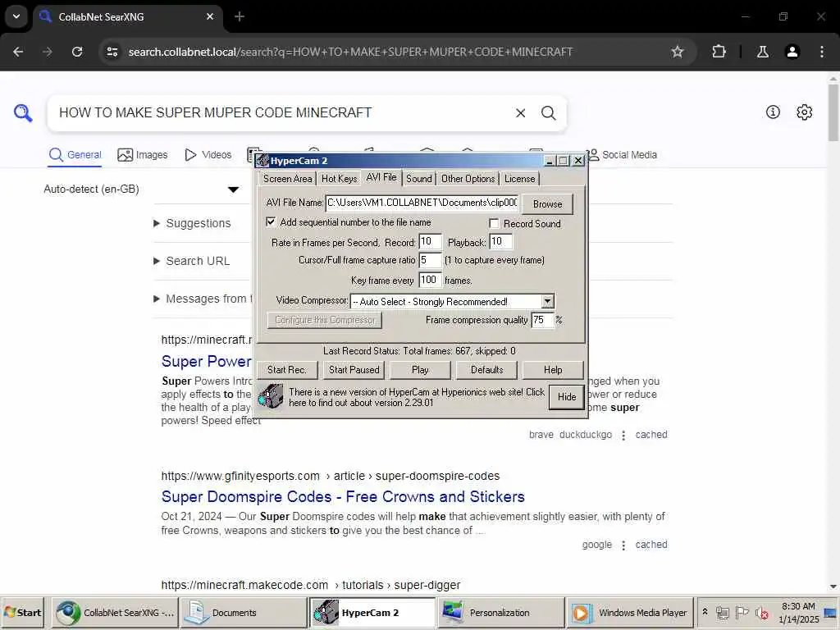This screenshot has width=840, height=630.
Task: Open cached link for Doomspire result
Action: point(651,545)
